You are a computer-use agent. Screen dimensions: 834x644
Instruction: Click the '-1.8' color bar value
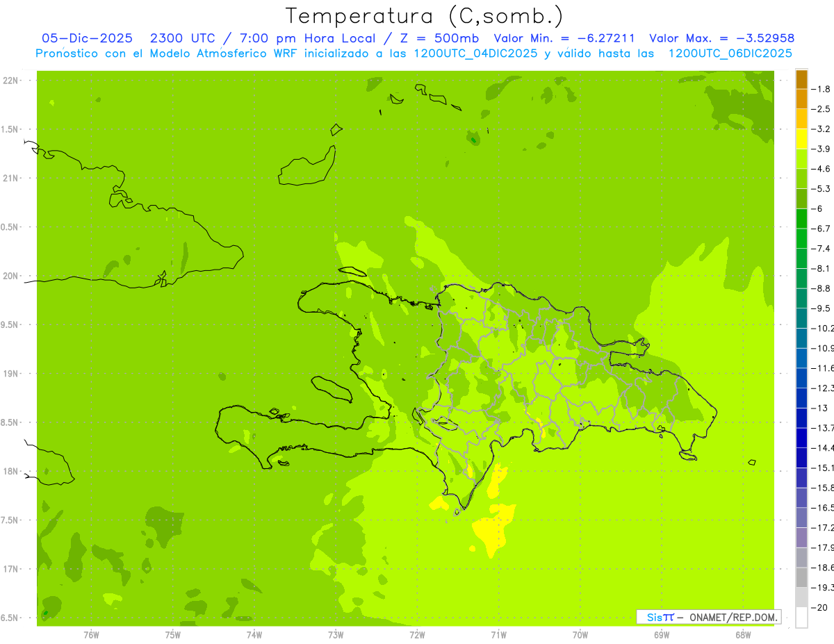[x=822, y=89]
